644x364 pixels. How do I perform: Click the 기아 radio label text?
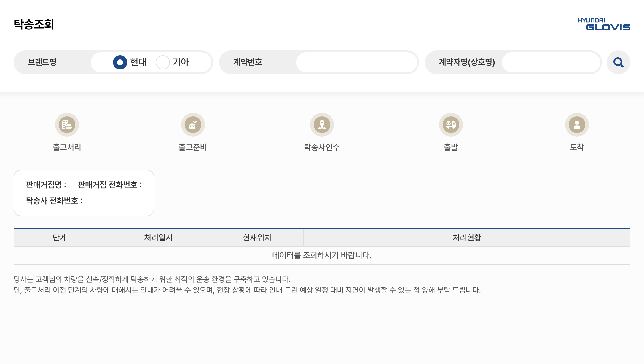(181, 62)
